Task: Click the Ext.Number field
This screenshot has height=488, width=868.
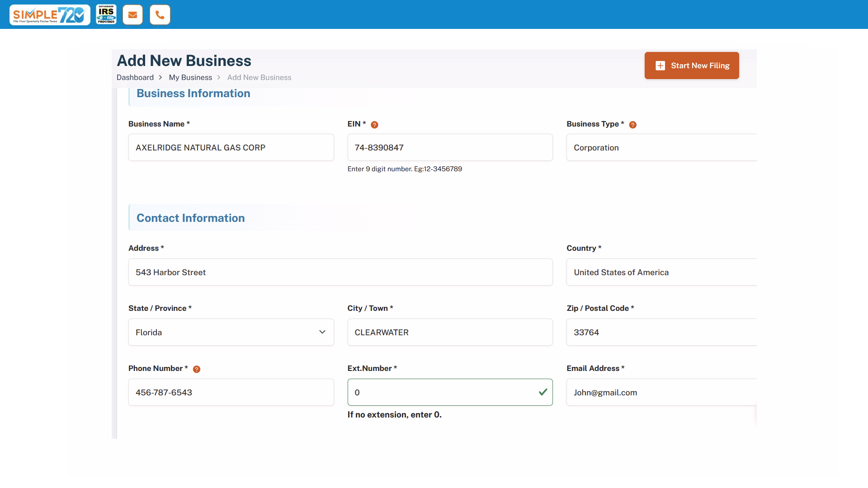Action: click(x=450, y=392)
